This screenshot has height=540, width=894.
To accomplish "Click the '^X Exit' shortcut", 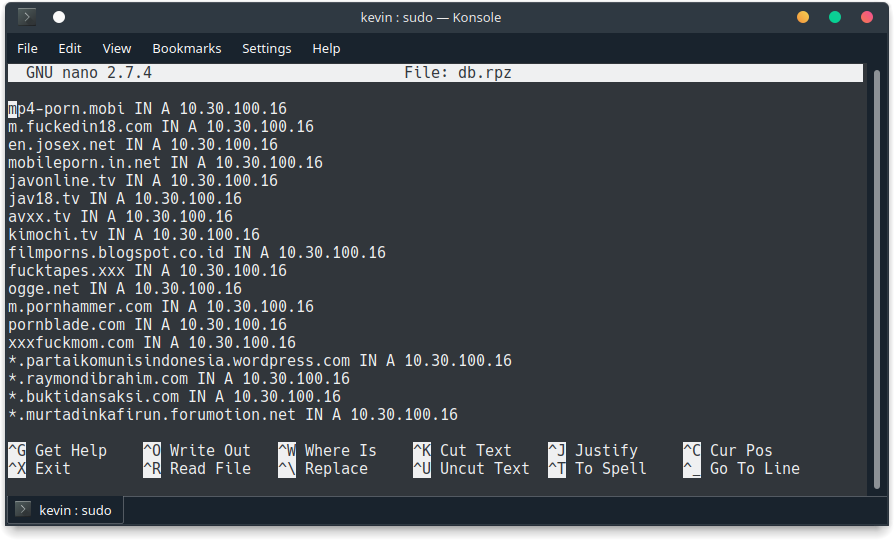I will coord(39,469).
